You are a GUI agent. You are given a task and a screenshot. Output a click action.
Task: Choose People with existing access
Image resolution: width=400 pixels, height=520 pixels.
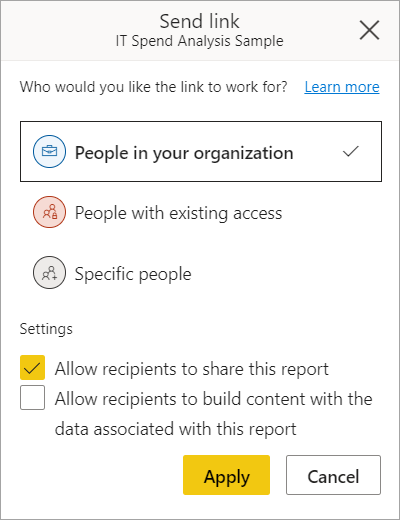click(201, 212)
